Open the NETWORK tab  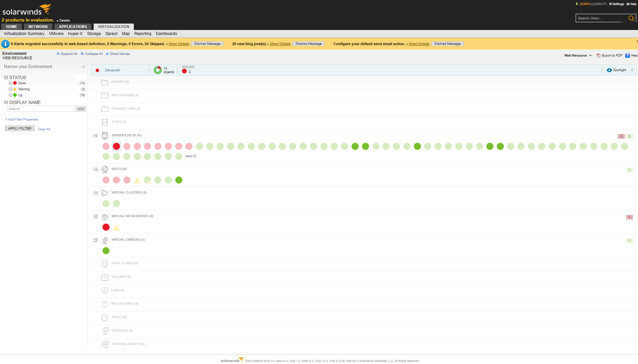point(38,27)
